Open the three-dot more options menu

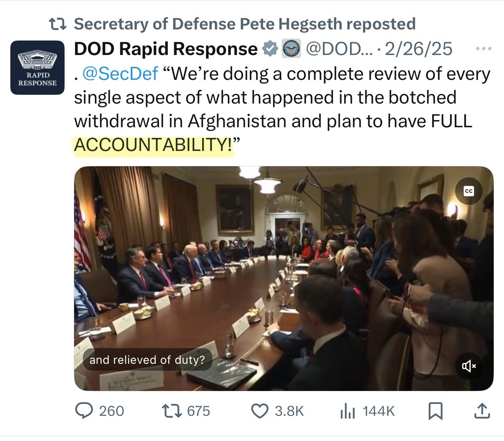tap(484, 49)
